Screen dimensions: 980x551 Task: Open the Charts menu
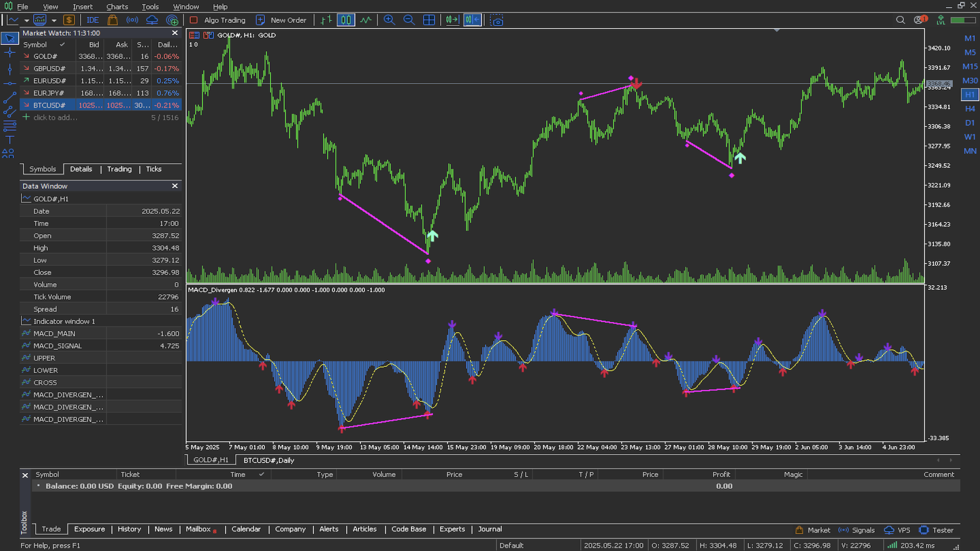117,7
